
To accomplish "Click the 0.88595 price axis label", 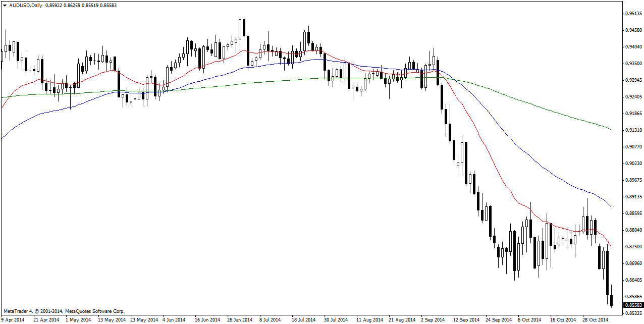I will (633, 213).
